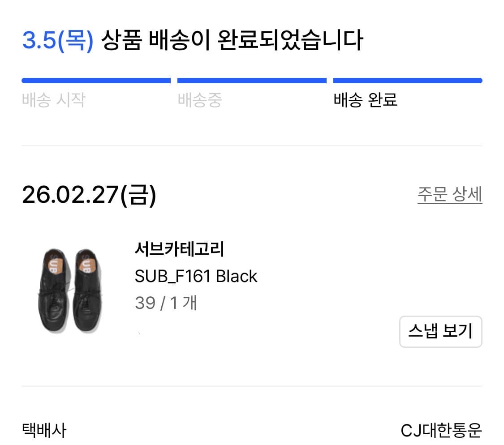The width and height of the screenshot is (504, 445).
Task: Select the product info block for SUB_F161
Action: tap(196, 276)
